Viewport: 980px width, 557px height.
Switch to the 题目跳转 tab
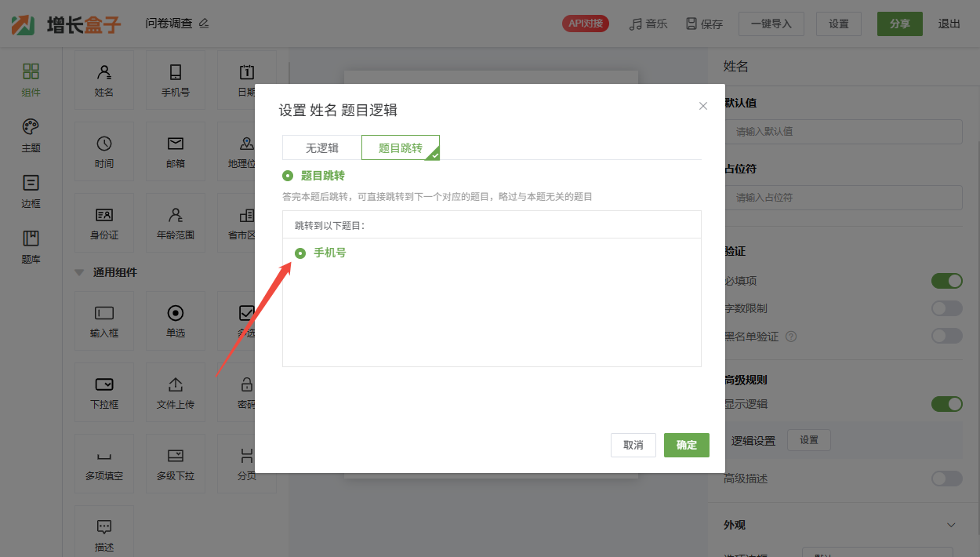coord(401,147)
